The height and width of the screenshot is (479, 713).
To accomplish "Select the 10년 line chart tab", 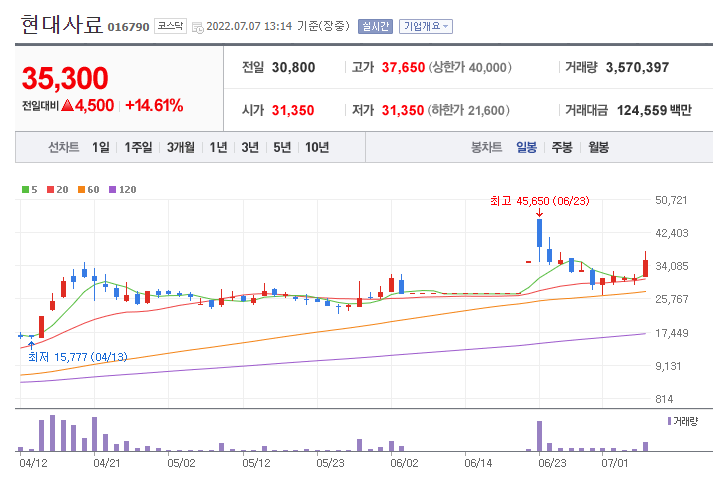I will 317,147.
